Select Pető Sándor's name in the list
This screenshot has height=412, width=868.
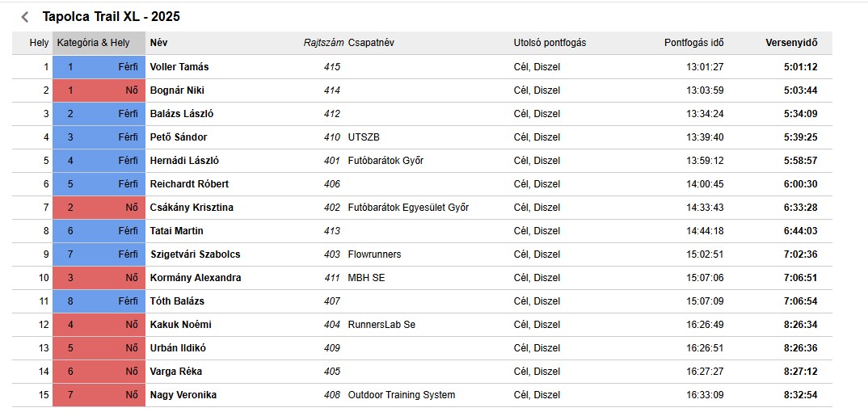tap(179, 137)
